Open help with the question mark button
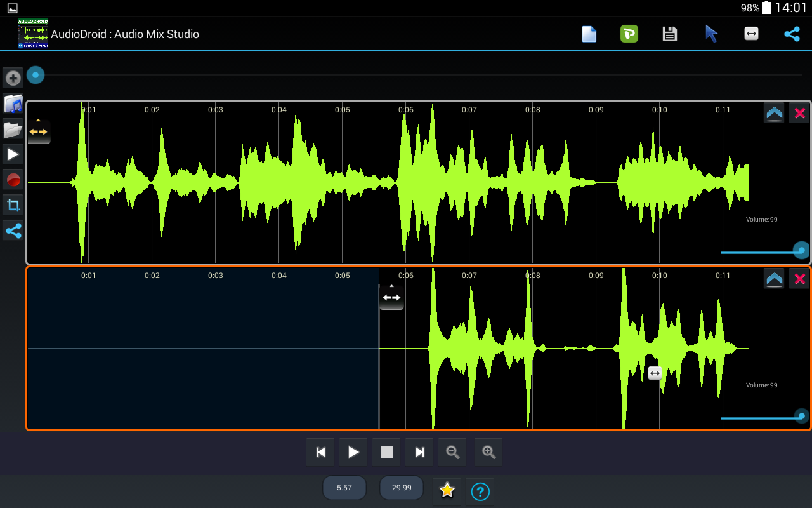 click(480, 491)
